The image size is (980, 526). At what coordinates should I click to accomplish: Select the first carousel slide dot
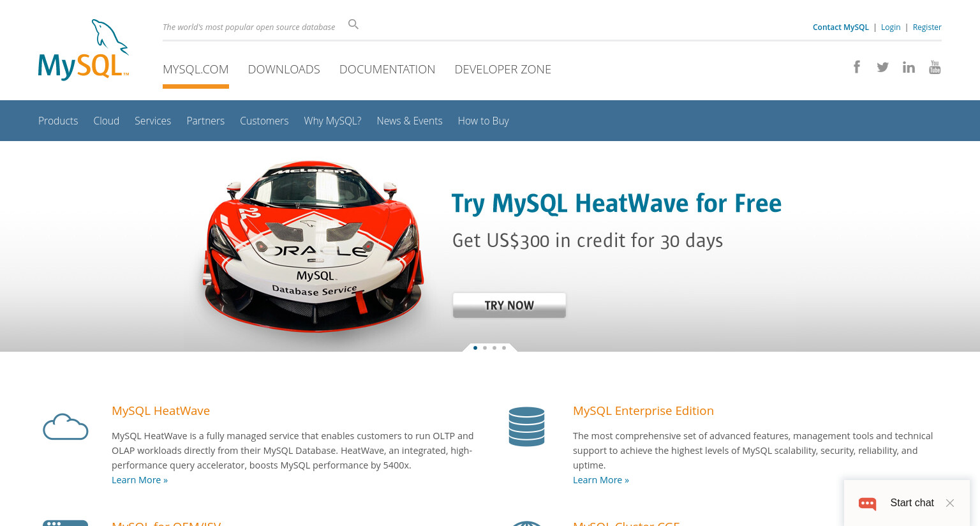475,348
